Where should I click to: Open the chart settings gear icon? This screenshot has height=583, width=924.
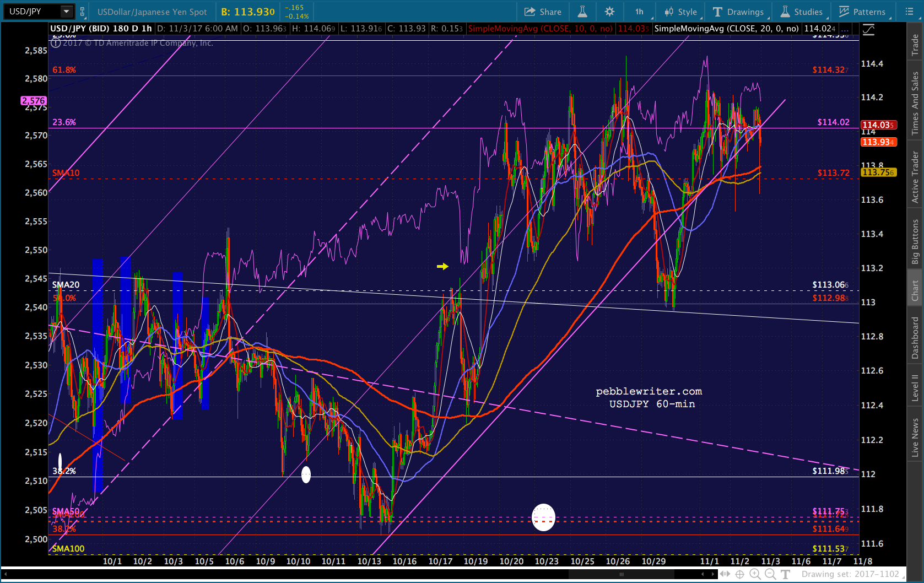(609, 12)
